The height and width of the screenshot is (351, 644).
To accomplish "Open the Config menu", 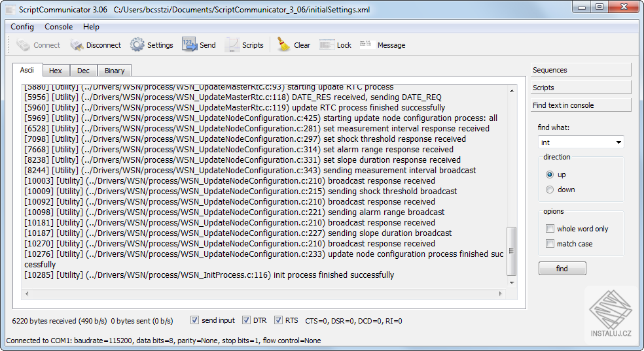I will point(22,27).
